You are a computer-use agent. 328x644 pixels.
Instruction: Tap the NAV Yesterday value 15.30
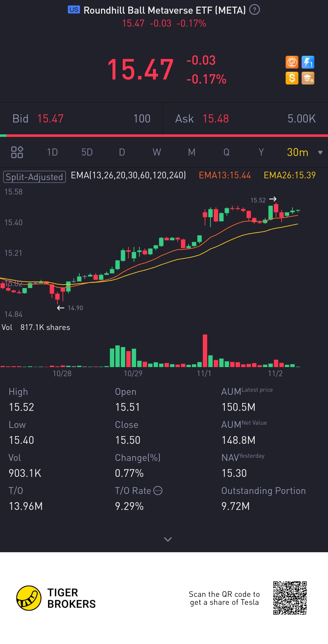(x=234, y=473)
